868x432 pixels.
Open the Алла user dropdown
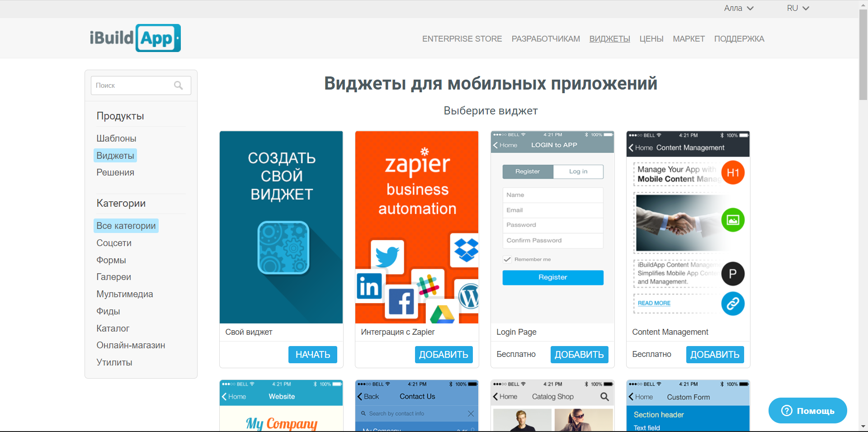point(739,8)
